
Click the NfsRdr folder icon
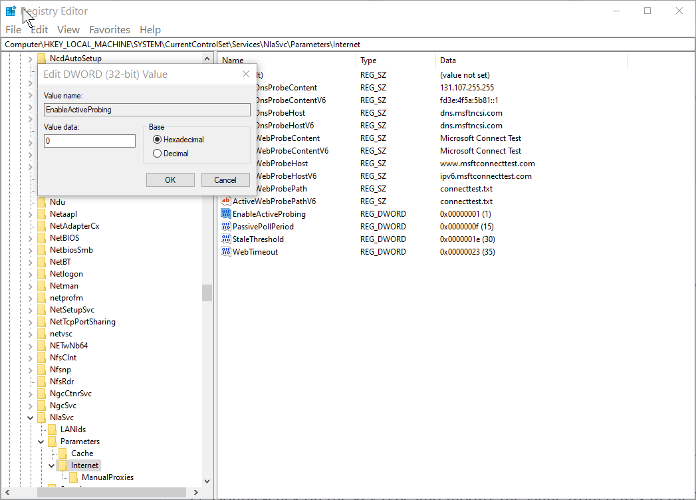(41, 381)
